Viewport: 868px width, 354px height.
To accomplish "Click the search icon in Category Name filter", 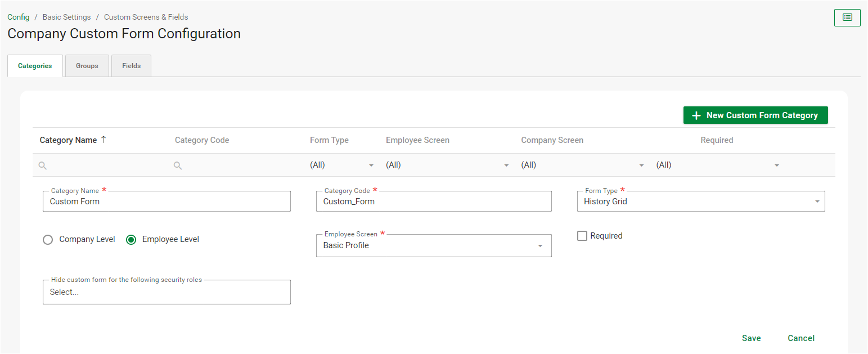I will point(42,165).
